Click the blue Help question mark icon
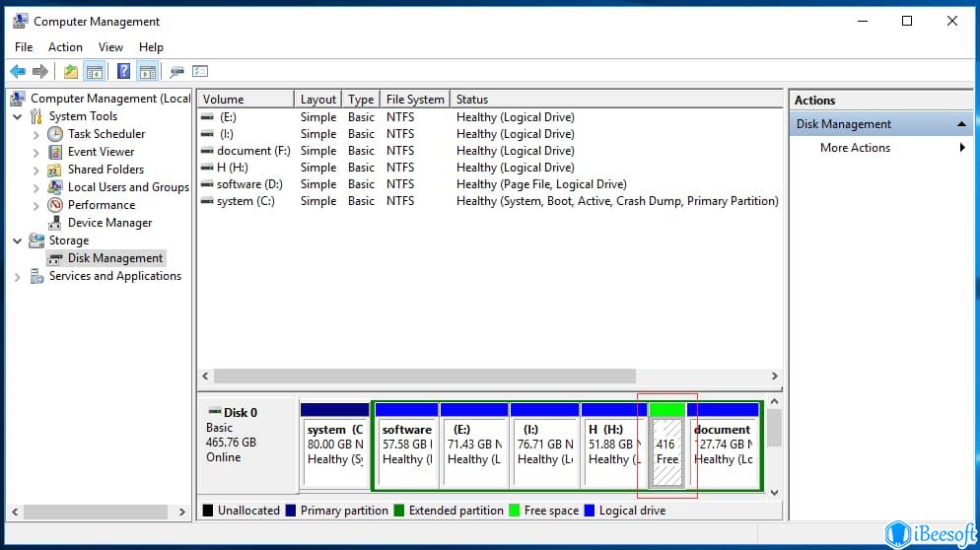The image size is (980, 550). [x=124, y=71]
